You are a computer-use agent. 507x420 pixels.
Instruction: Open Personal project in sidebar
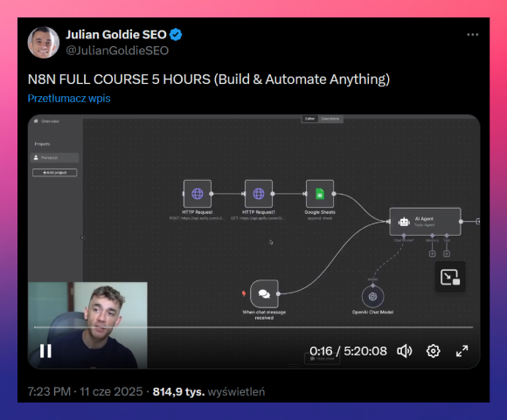(x=55, y=158)
